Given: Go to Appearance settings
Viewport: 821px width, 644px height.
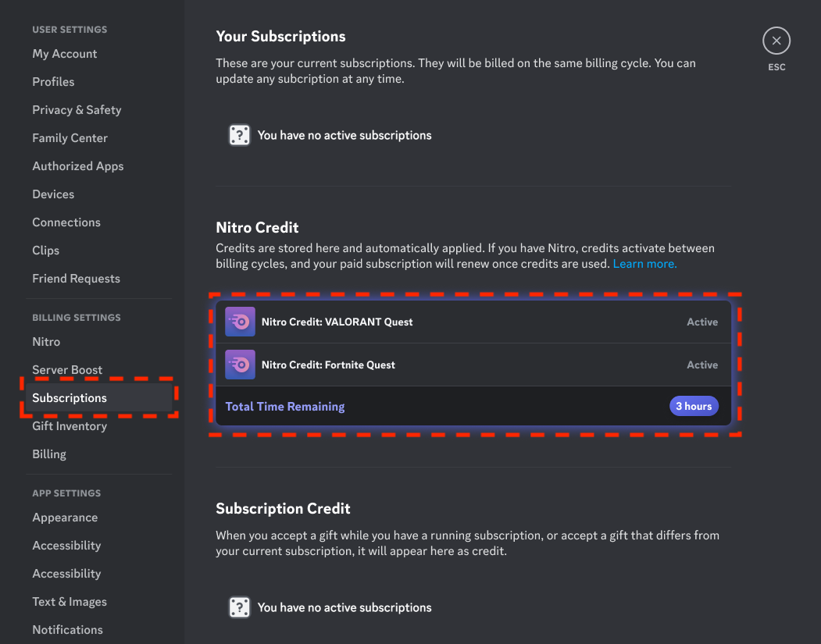Looking at the screenshot, I should click(x=65, y=518).
